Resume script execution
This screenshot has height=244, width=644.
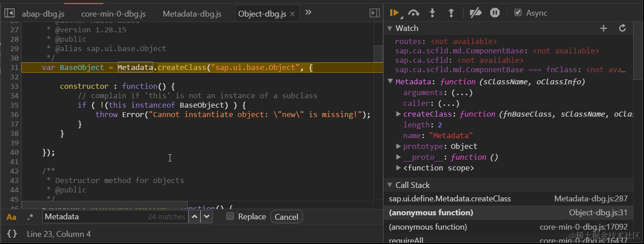394,13
